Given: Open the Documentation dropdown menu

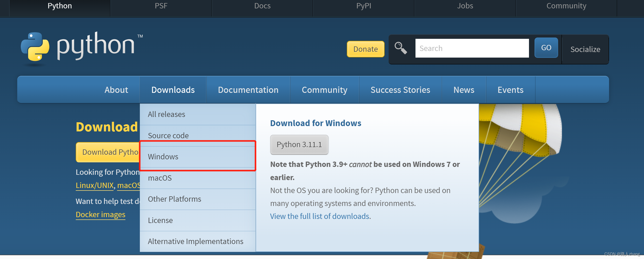Looking at the screenshot, I should (248, 90).
